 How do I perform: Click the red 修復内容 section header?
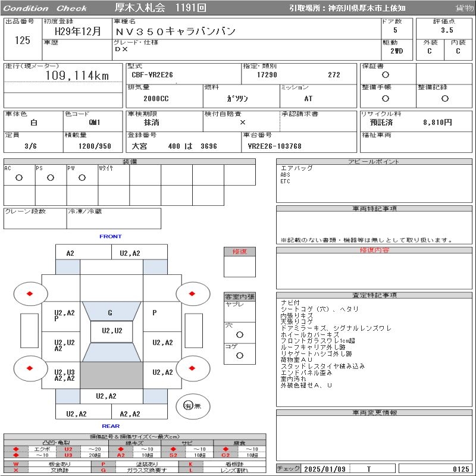(374, 250)
